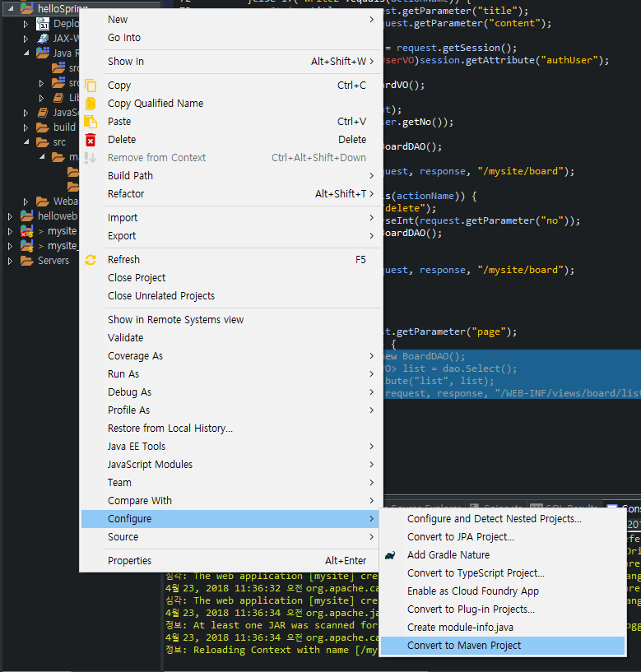Click the Copy icon in context menu

point(91,86)
